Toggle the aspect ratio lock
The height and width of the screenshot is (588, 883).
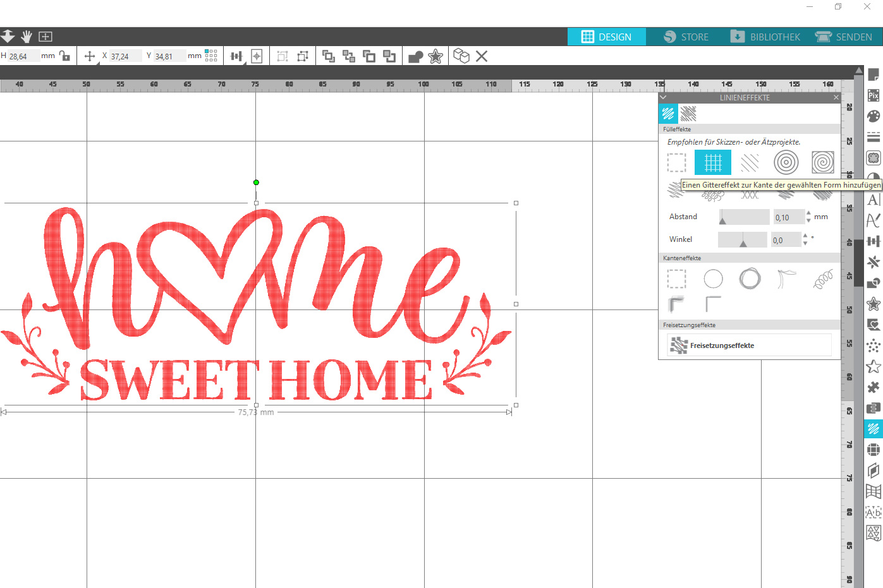64,56
